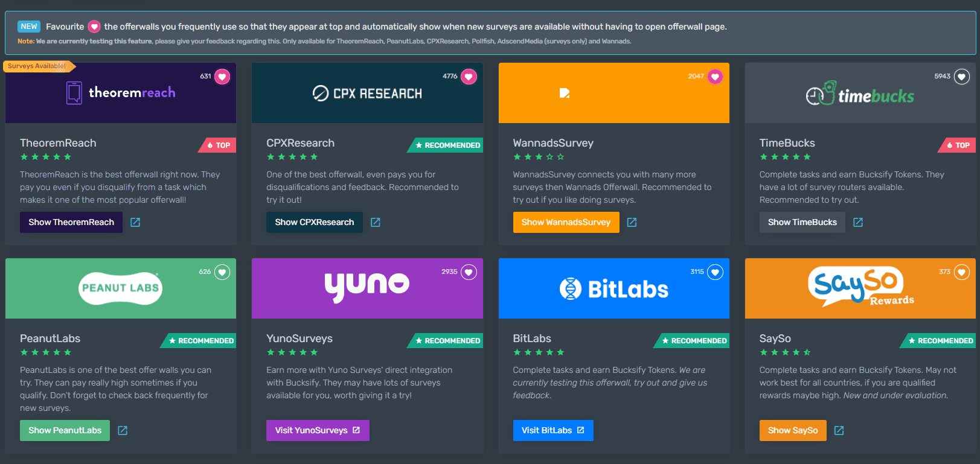Click RECOMMENDED badge on YunoSurveys
The height and width of the screenshot is (464, 980).
[x=446, y=341]
